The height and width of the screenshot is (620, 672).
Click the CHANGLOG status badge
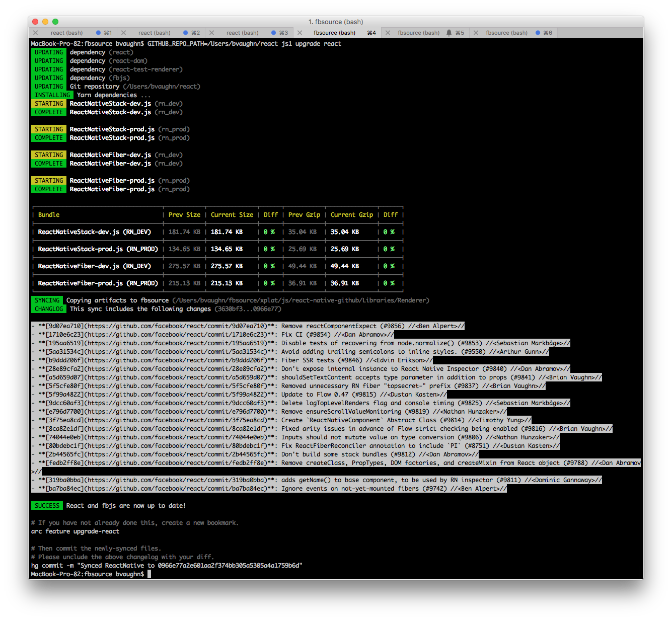(x=49, y=309)
